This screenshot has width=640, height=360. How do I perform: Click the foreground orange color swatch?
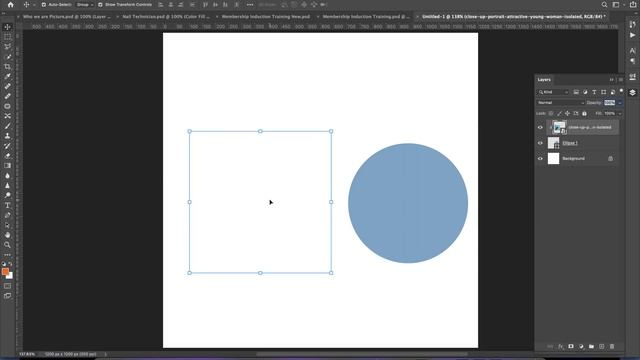pos(5,271)
